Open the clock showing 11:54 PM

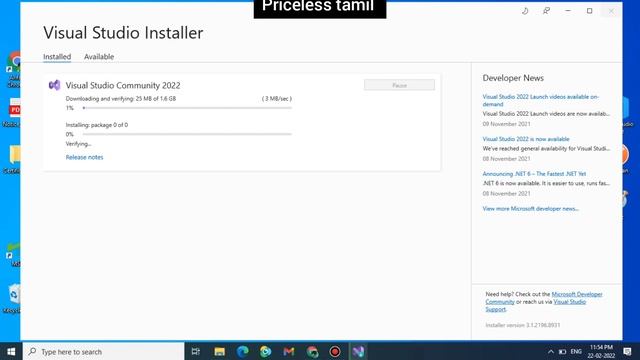point(601,351)
